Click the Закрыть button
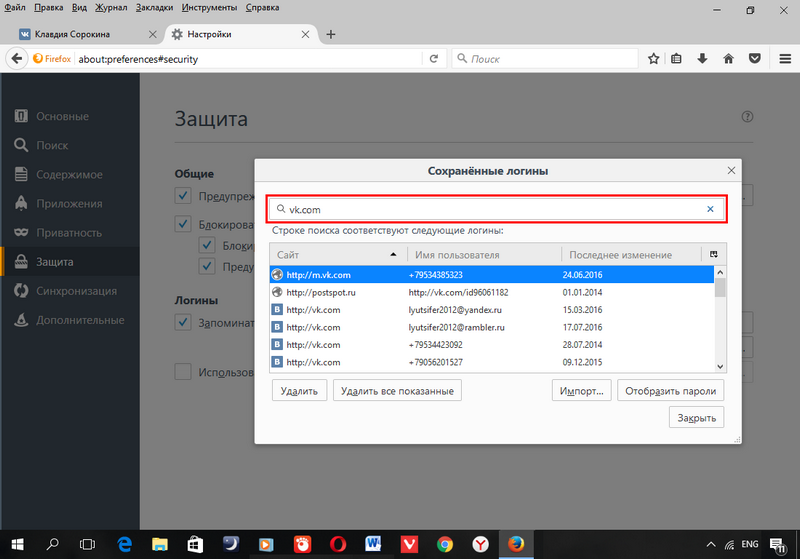The width and height of the screenshot is (800, 559). [696, 417]
